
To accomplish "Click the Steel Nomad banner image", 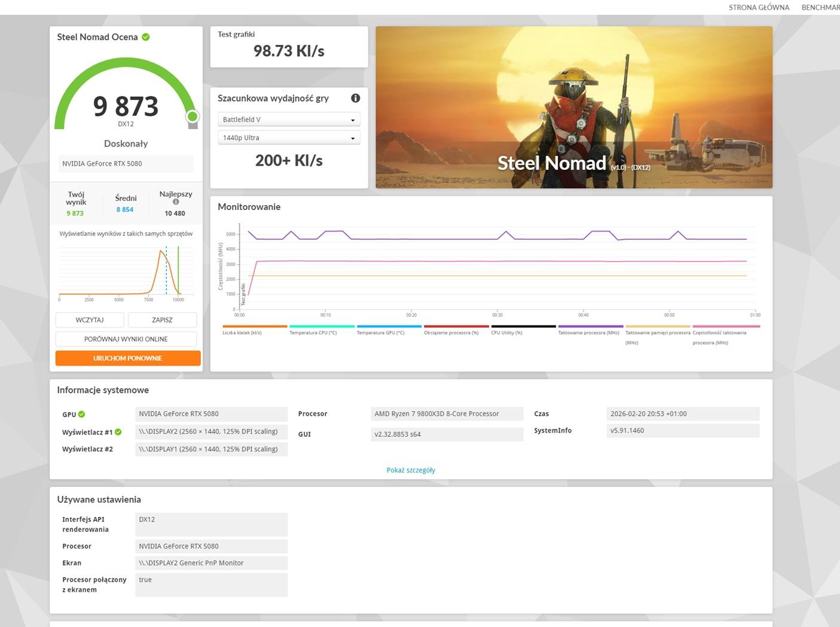I will (x=573, y=107).
